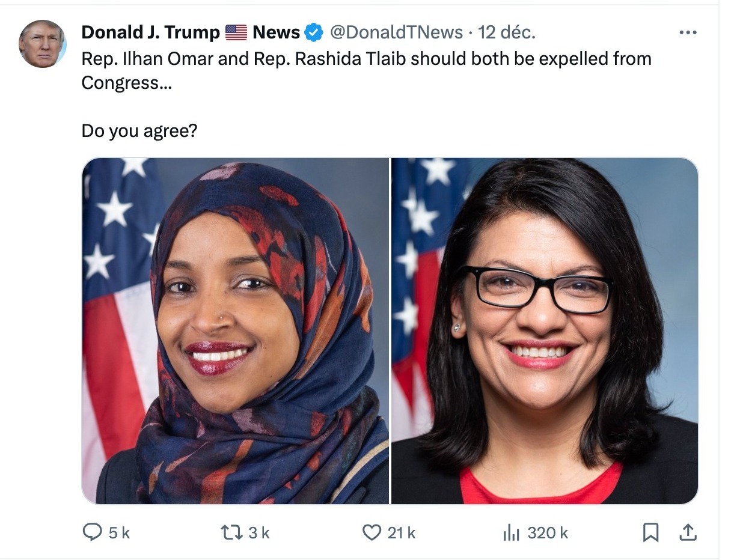This screenshot has width=731, height=560.
Task: Click the blue verified checkmark badge
Action: (314, 32)
